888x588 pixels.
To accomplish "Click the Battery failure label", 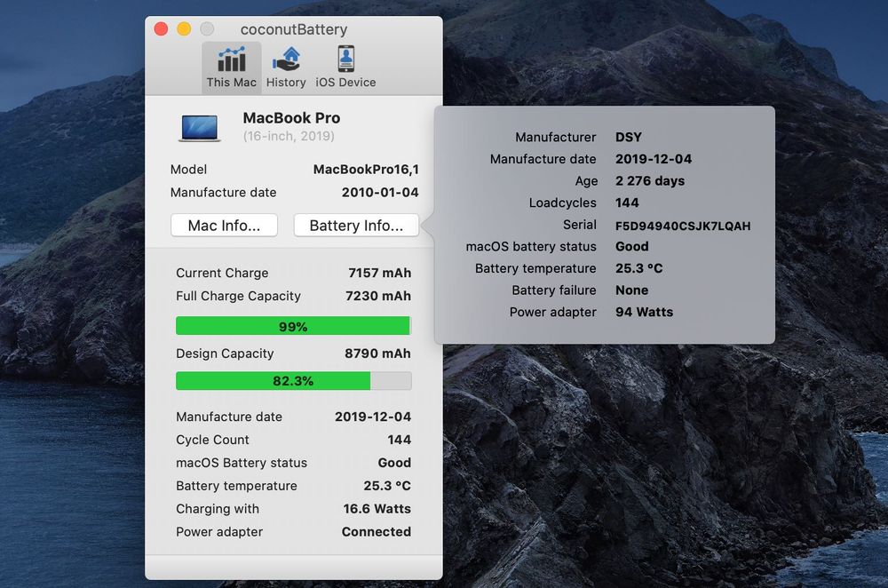I will click(x=554, y=290).
